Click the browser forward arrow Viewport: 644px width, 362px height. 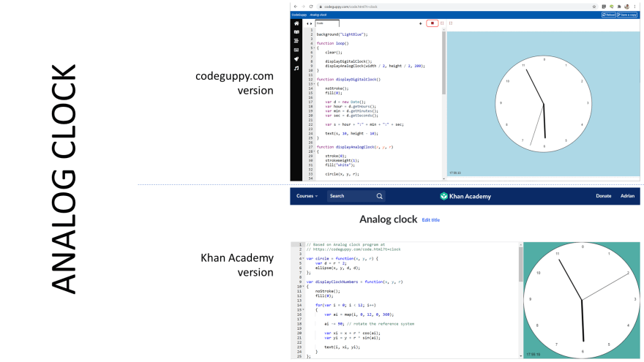click(x=303, y=7)
